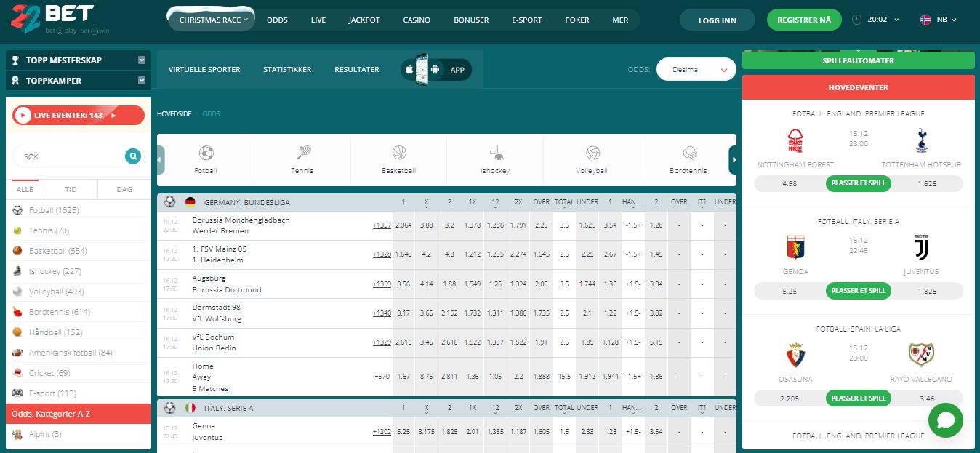980x453 pixels.
Task: Open Resultater link
Action: point(357,70)
